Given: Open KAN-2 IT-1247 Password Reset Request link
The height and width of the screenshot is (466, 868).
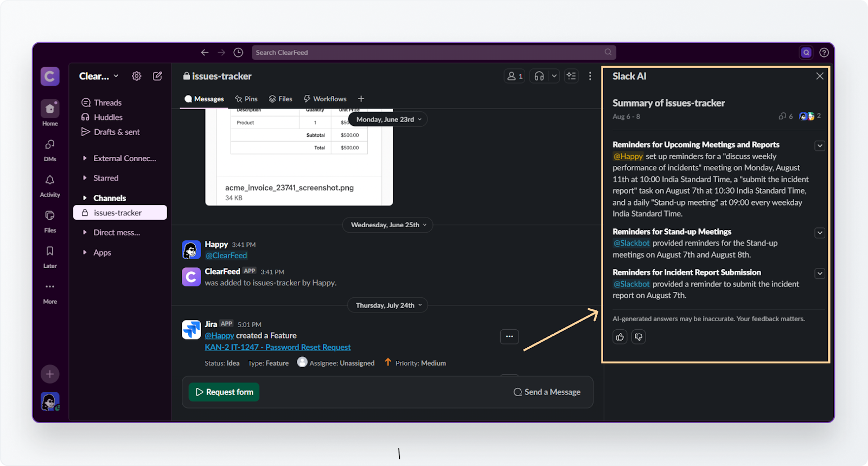Looking at the screenshot, I should [x=278, y=347].
